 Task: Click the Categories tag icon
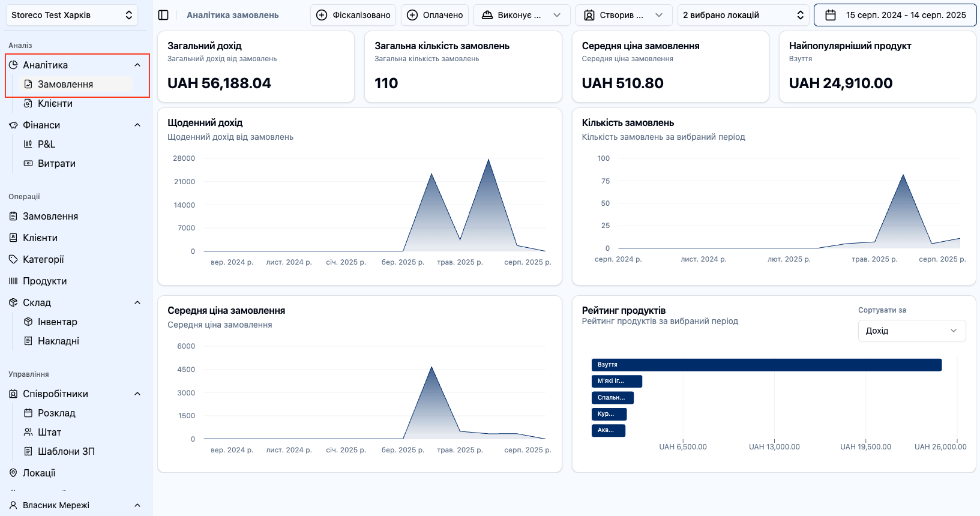coord(13,259)
